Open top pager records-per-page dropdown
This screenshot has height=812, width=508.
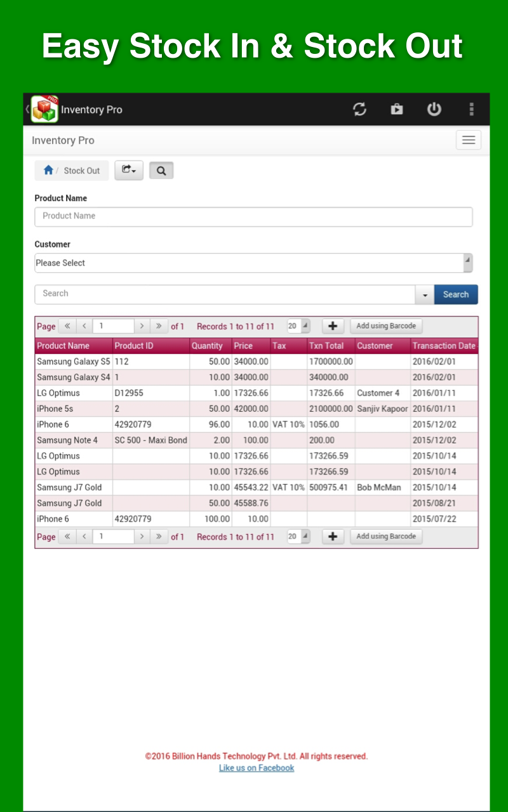click(298, 326)
